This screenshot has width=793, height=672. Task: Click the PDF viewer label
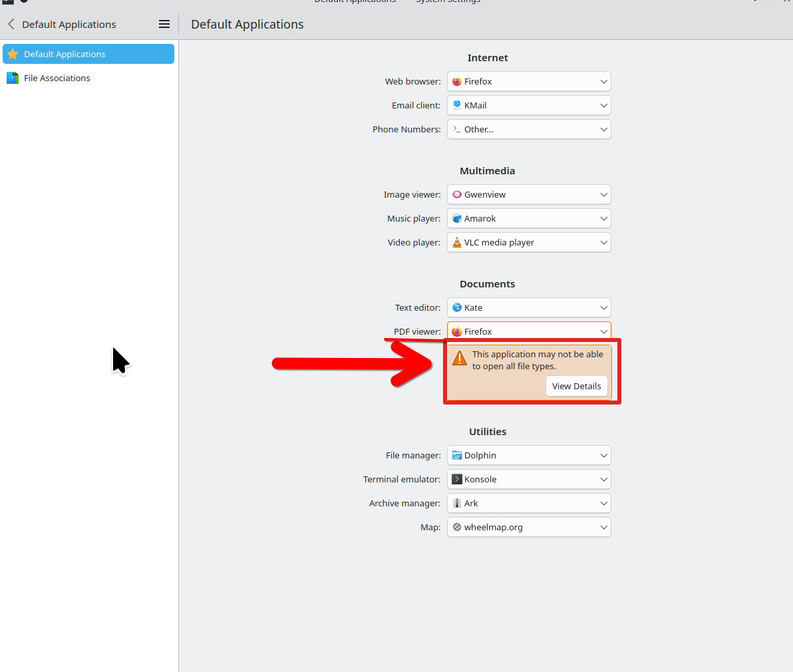click(x=417, y=332)
